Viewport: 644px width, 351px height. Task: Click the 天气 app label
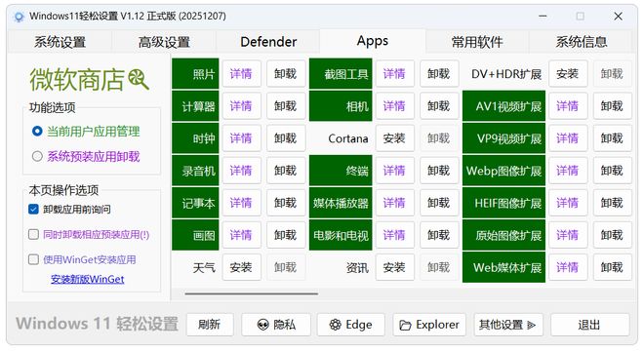(x=204, y=268)
